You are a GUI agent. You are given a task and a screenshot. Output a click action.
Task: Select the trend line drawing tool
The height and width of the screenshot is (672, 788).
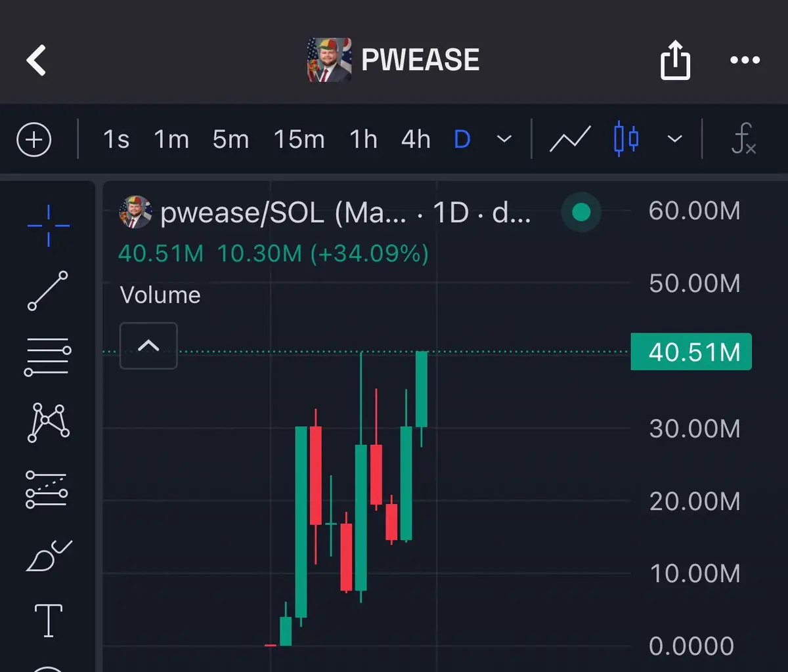48,290
